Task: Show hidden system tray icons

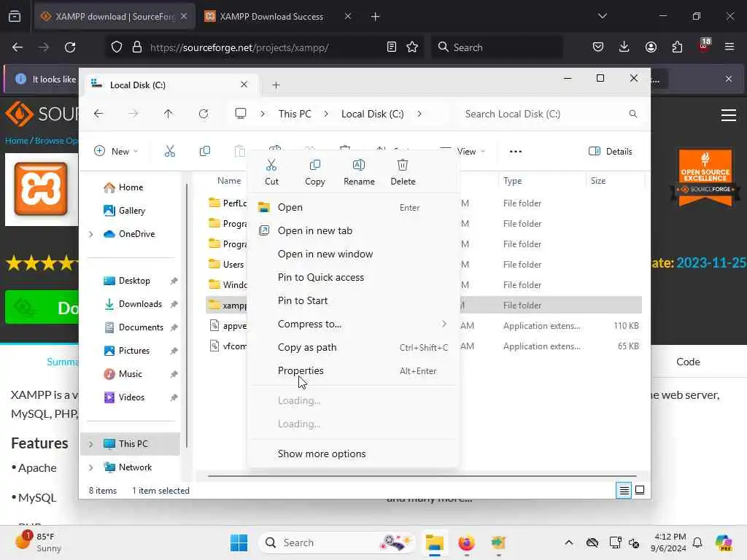Action: pyautogui.click(x=569, y=542)
